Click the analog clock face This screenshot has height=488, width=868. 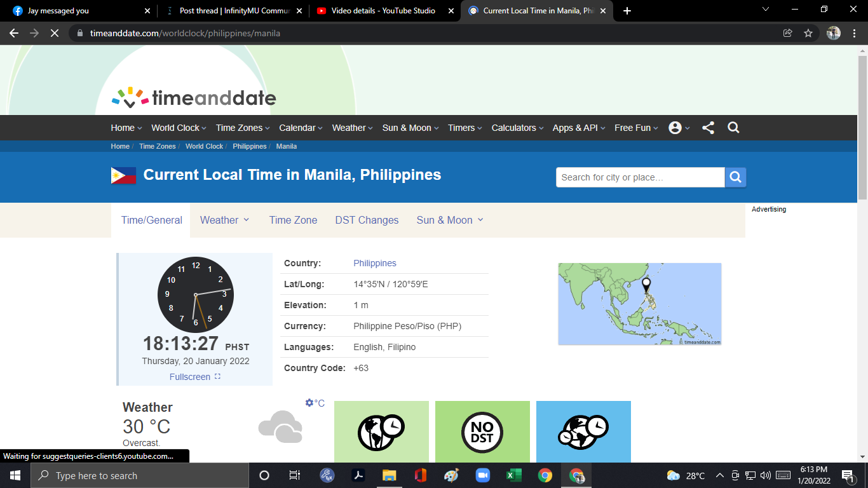[196, 295]
